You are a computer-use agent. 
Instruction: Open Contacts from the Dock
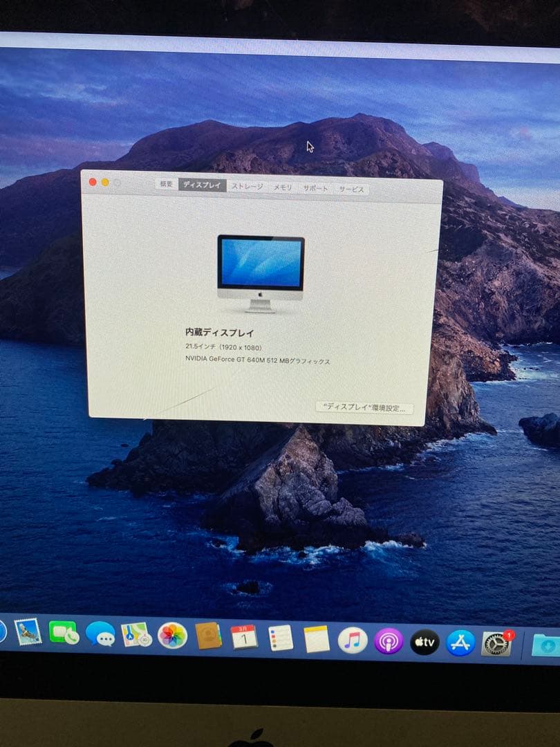click(x=207, y=636)
